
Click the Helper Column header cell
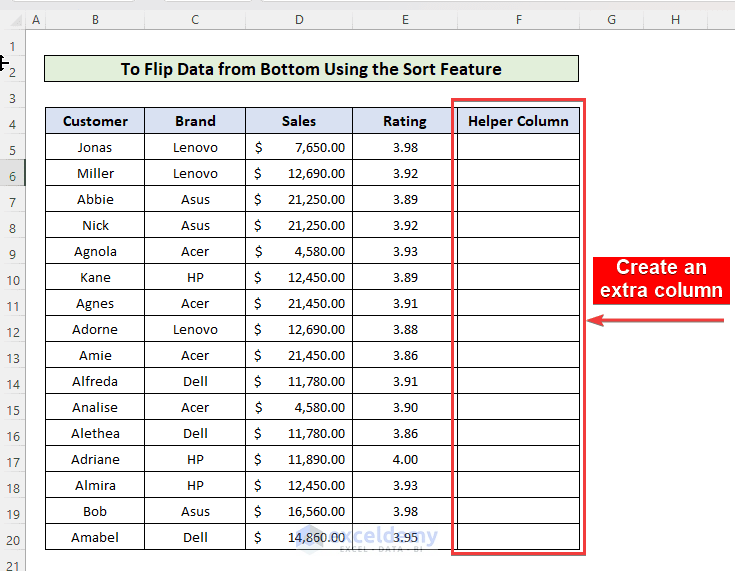(518, 121)
